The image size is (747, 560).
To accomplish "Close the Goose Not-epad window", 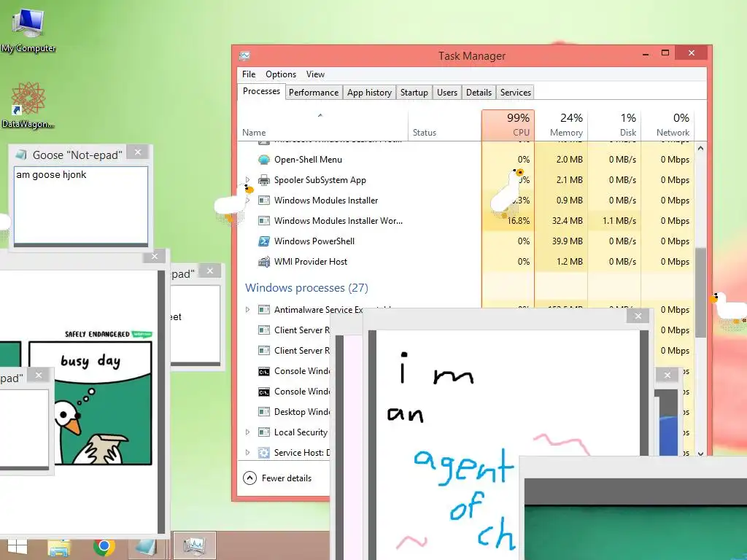I will click(138, 152).
